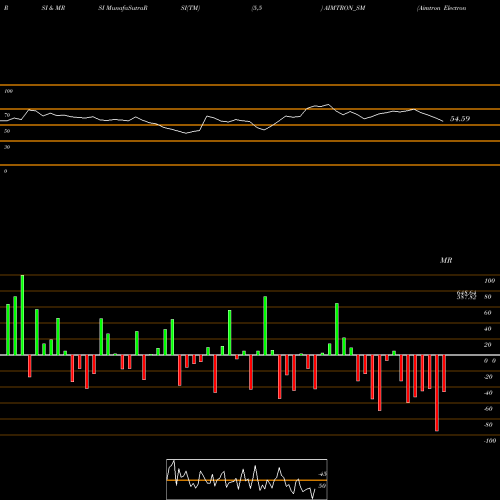Click the '(5,5' parameter text

pos(257,8)
